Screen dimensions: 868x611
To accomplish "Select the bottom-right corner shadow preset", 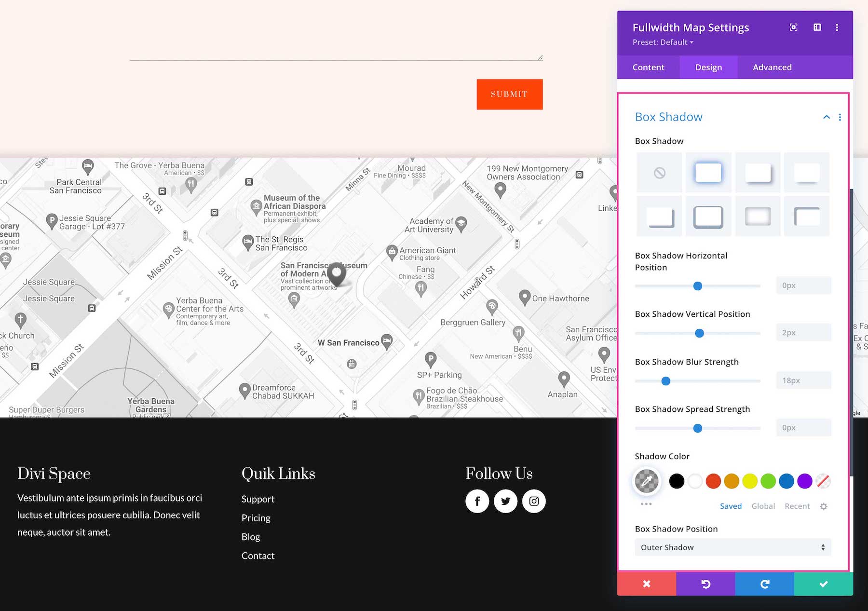I will 659,216.
